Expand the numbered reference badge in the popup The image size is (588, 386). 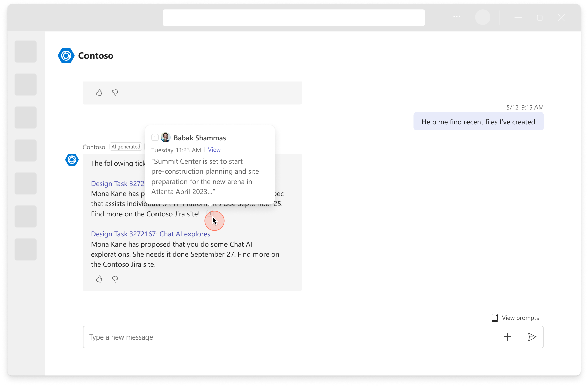point(155,137)
